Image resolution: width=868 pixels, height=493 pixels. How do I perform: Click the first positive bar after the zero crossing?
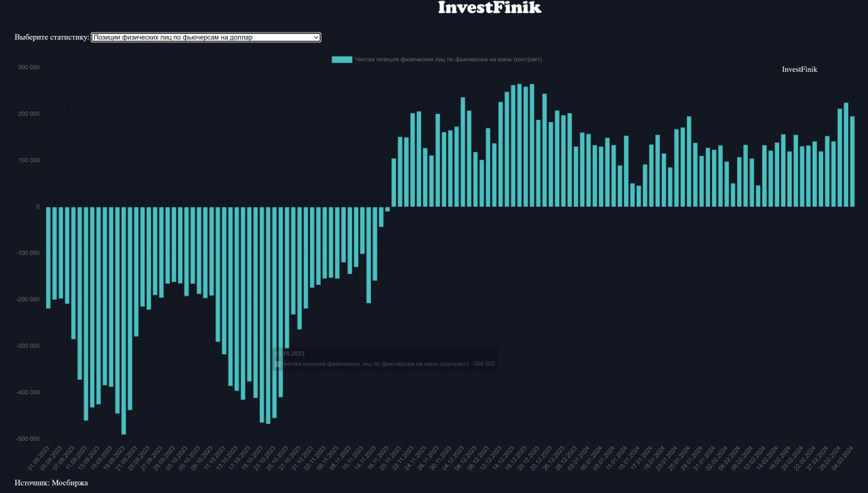coord(394,183)
